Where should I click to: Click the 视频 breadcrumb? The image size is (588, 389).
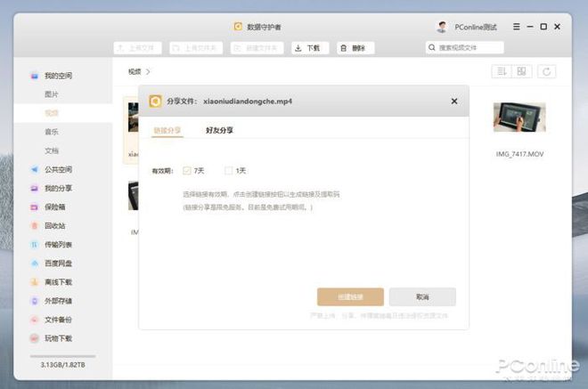135,71
